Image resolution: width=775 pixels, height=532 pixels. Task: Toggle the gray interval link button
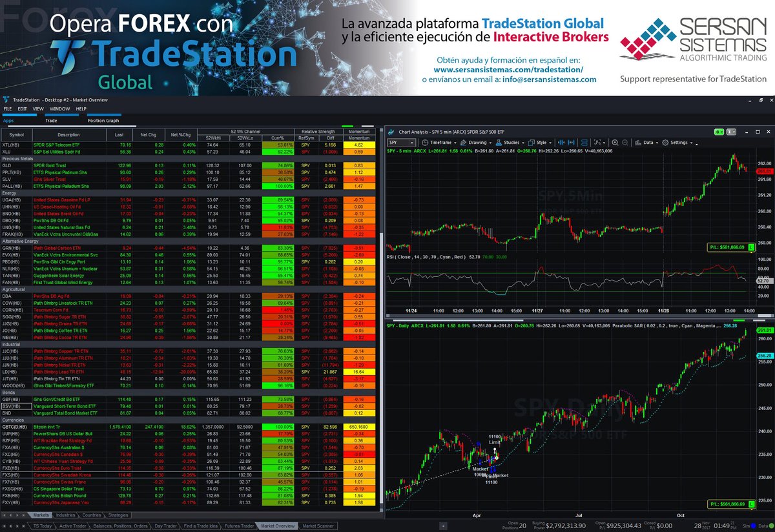pyautogui.click(x=731, y=132)
